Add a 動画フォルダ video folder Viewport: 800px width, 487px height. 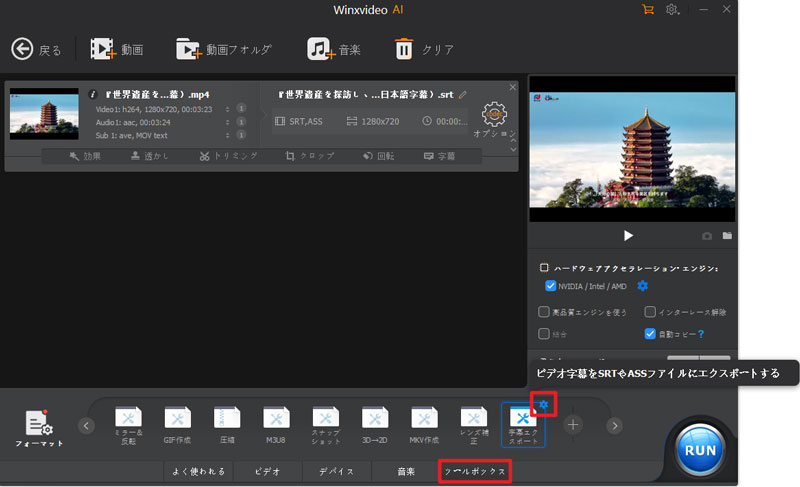pos(189,49)
